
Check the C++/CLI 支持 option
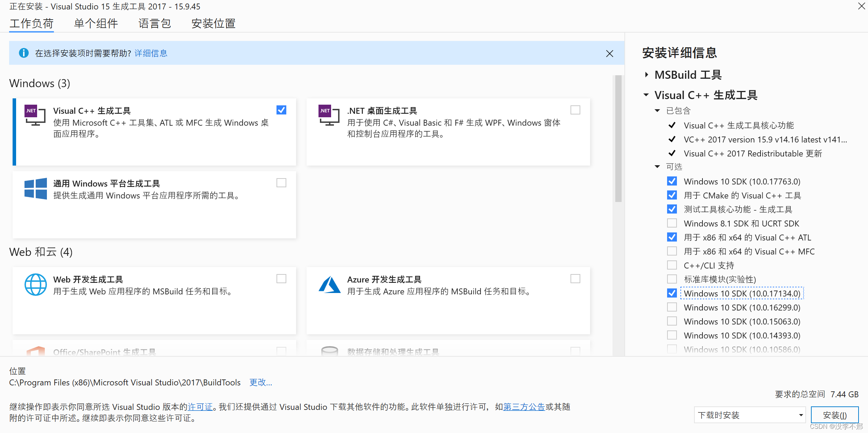[672, 265]
